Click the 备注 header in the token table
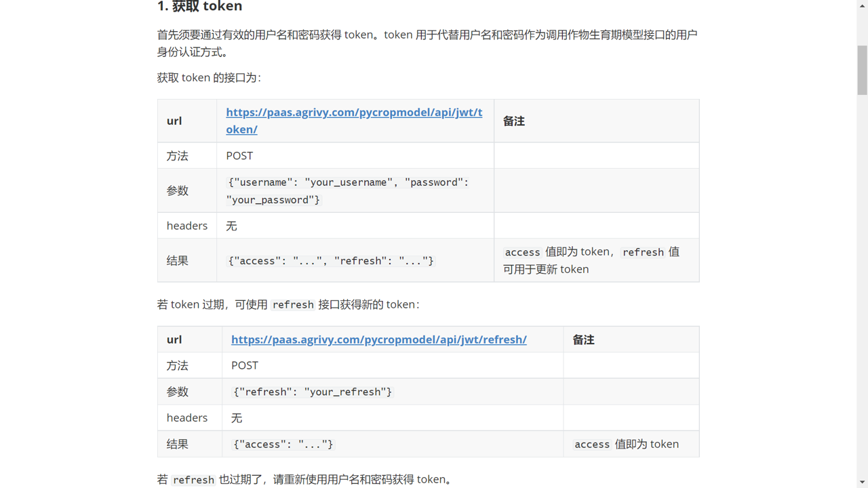The image size is (868, 488). pyautogui.click(x=514, y=121)
